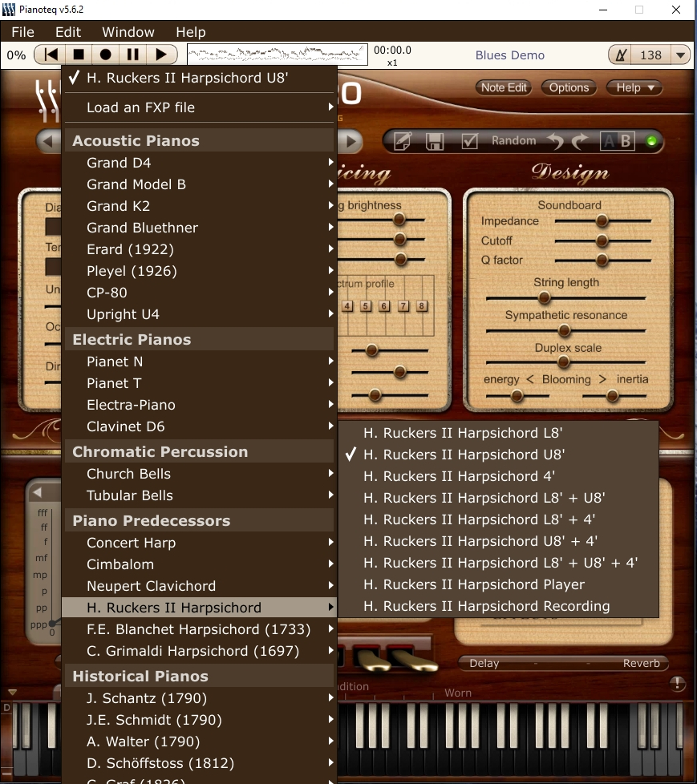This screenshot has width=697, height=784.
Task: Expand Clavinet D6 presets
Action: [x=199, y=426]
